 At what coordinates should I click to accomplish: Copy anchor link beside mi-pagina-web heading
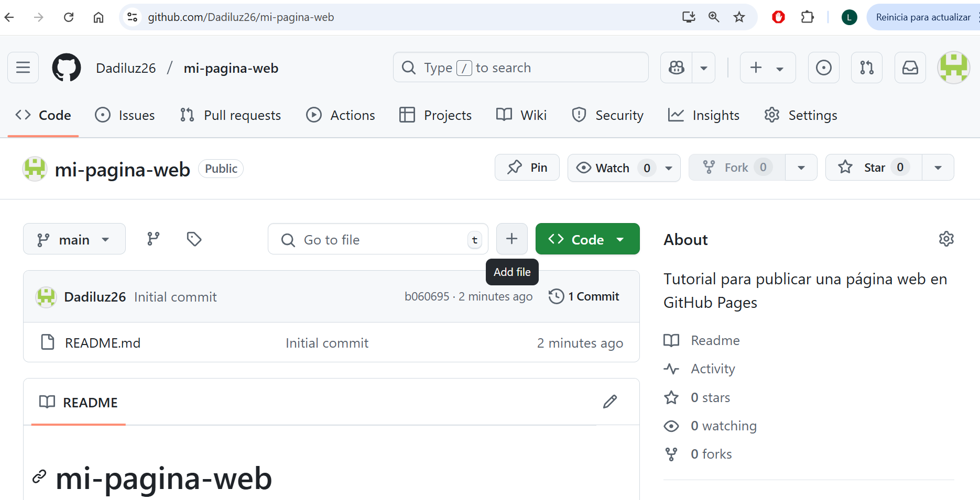pos(39,477)
